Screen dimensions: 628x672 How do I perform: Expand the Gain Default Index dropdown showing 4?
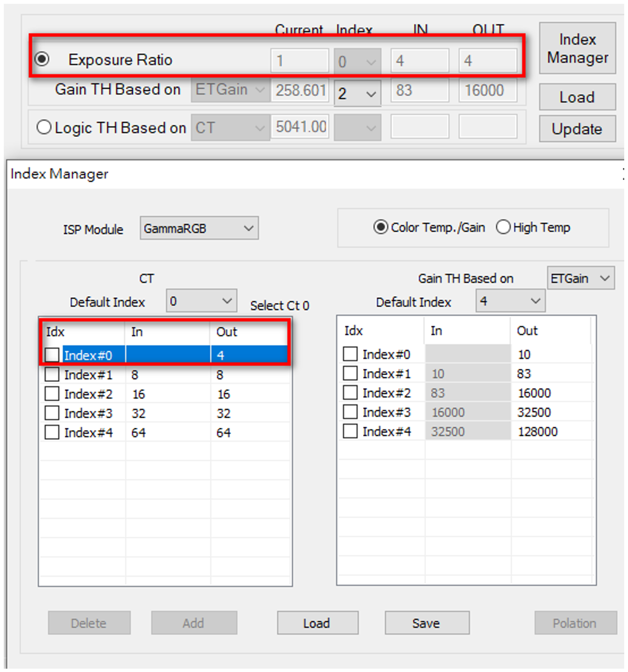(510, 301)
